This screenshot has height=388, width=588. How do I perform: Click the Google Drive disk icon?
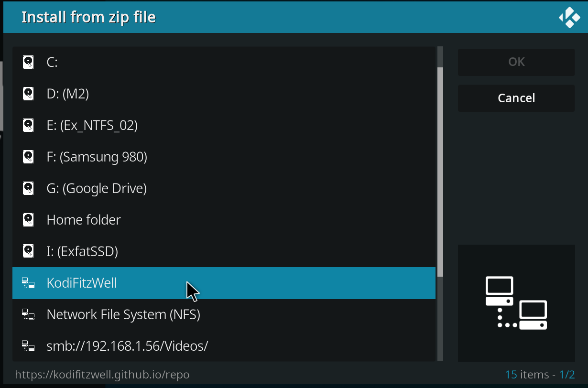[29, 188]
